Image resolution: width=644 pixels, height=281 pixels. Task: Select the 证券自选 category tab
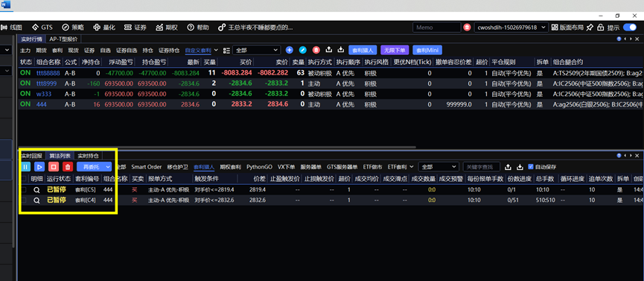[x=127, y=50]
